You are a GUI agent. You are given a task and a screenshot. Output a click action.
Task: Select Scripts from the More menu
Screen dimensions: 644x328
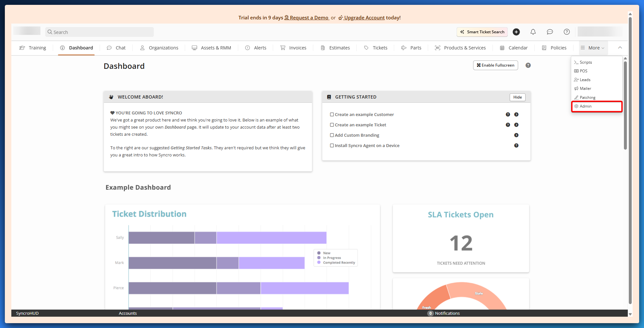pyautogui.click(x=597, y=62)
